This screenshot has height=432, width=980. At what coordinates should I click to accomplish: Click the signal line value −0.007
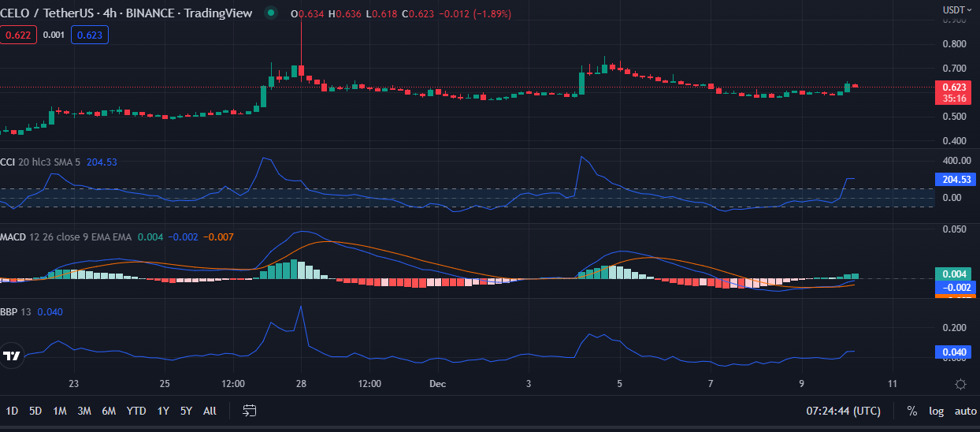coord(217,236)
